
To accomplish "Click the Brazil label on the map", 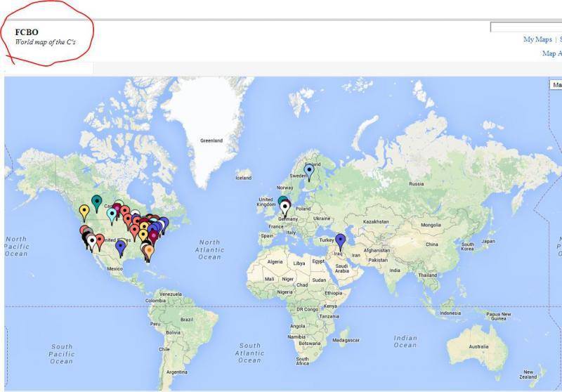I will pyautogui.click(x=187, y=319).
